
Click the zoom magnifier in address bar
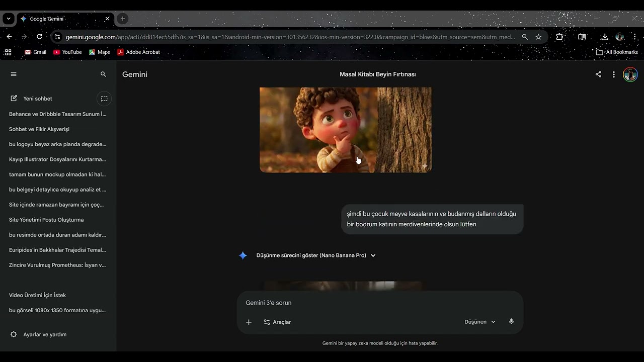pyautogui.click(x=525, y=37)
